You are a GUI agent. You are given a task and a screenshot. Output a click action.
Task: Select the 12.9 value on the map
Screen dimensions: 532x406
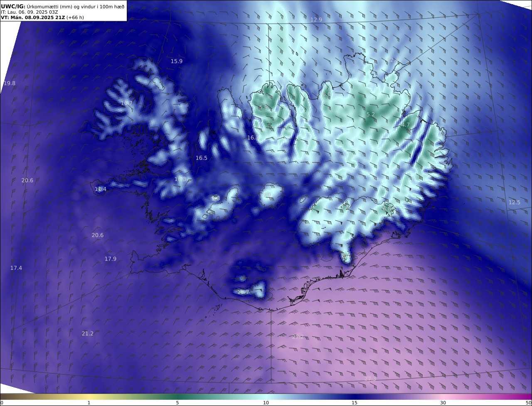316,20
